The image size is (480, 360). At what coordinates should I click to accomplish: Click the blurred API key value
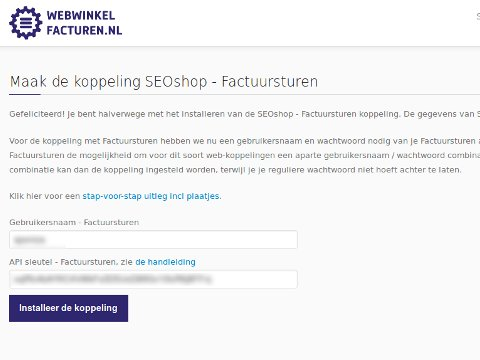(x=113, y=279)
